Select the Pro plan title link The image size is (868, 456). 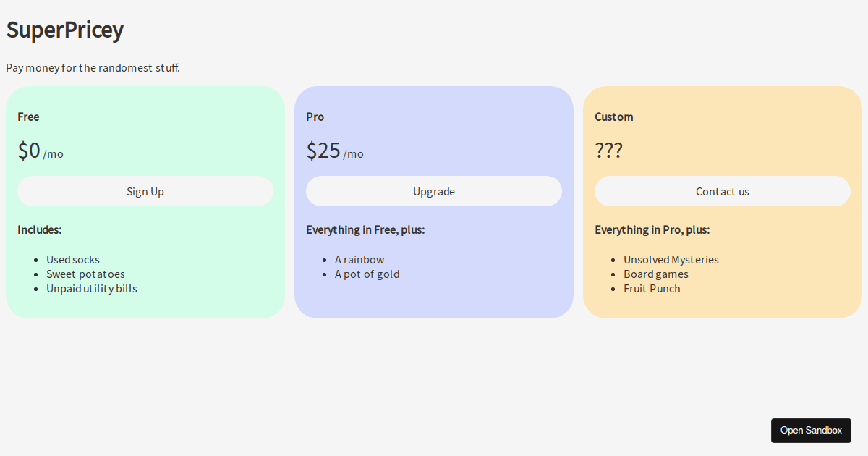click(315, 117)
